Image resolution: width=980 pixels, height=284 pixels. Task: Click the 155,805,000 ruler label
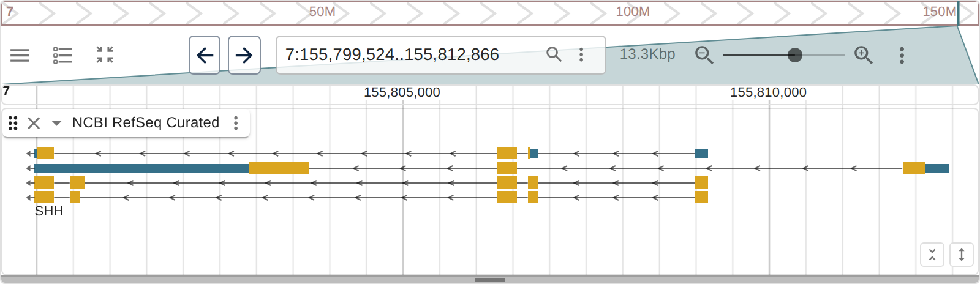pyautogui.click(x=402, y=92)
